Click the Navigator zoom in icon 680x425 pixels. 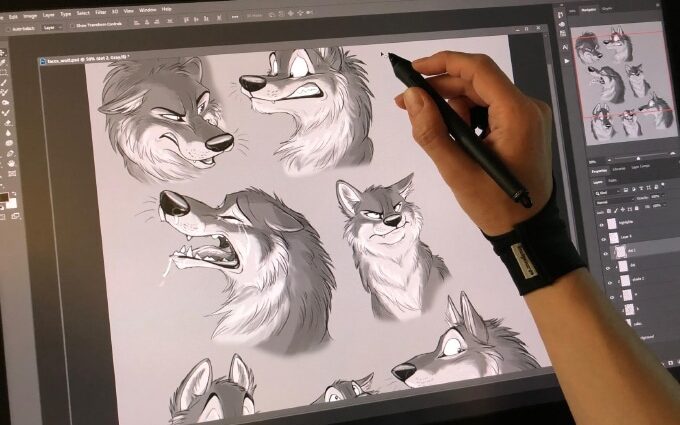tap(673, 154)
